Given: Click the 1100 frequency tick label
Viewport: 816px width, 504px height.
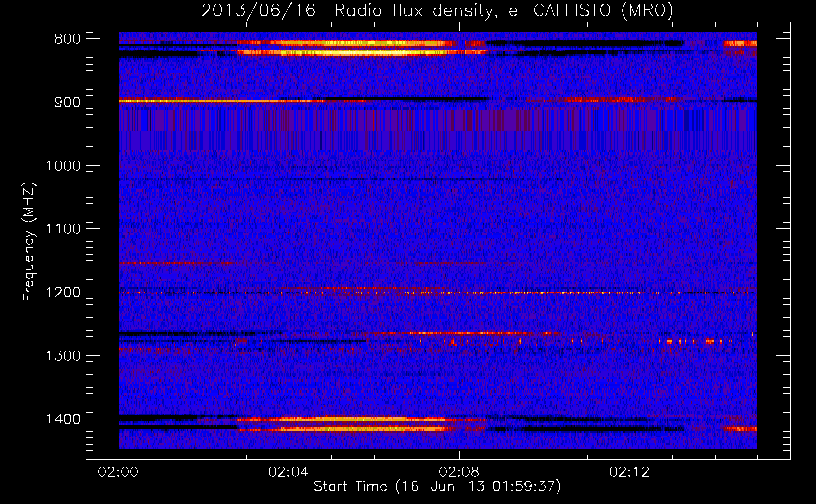Looking at the screenshot, I should click(x=63, y=229).
